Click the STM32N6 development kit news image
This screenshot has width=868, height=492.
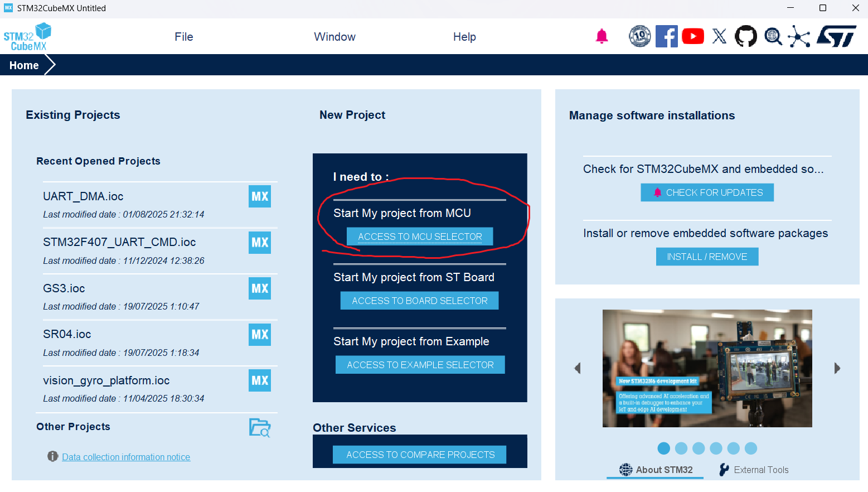point(707,368)
